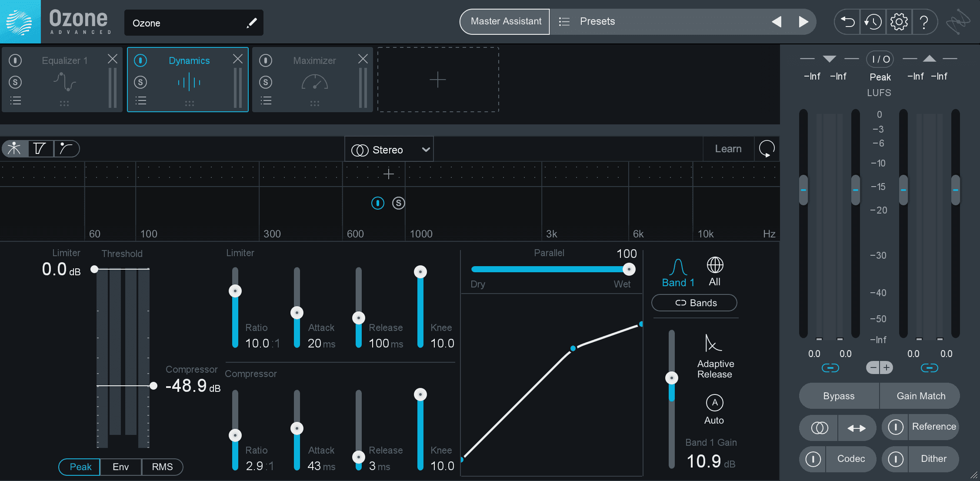Enable Auto gain icon
980x481 pixels.
(715, 403)
